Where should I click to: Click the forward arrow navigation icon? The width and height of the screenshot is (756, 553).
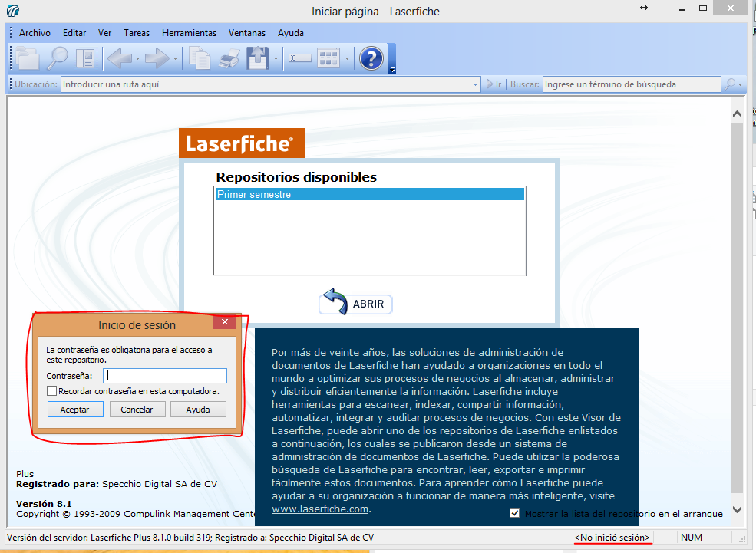(x=157, y=58)
